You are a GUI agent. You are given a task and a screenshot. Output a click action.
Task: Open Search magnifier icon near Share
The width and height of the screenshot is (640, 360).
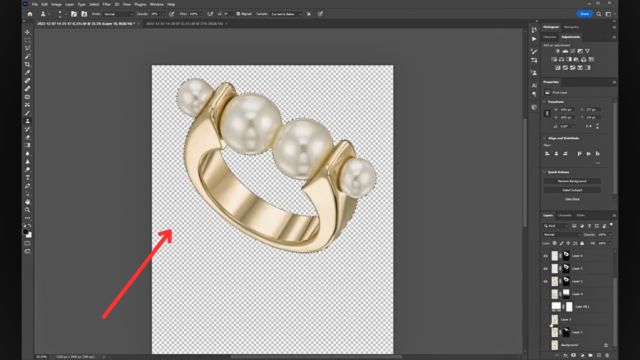[x=599, y=14]
